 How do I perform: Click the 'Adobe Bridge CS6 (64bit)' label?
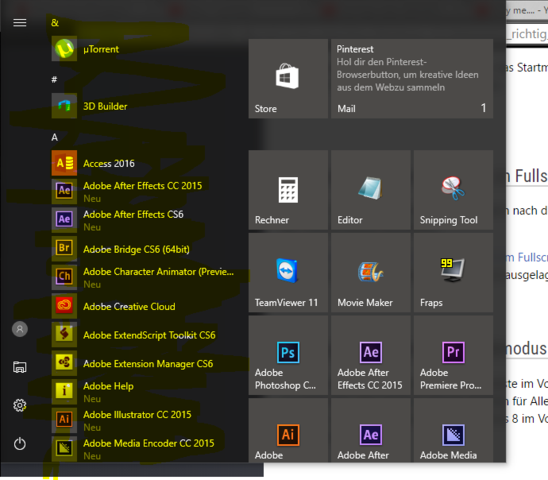click(x=136, y=249)
